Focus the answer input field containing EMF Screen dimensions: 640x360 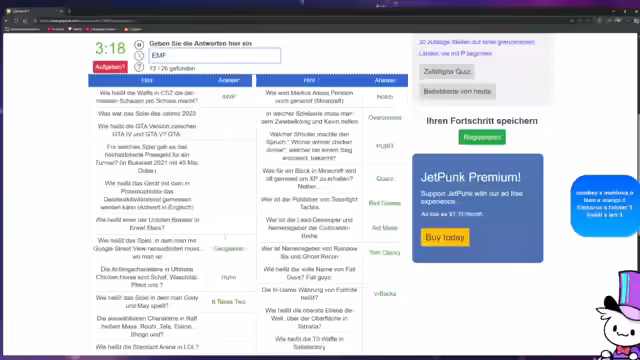tap(215, 56)
